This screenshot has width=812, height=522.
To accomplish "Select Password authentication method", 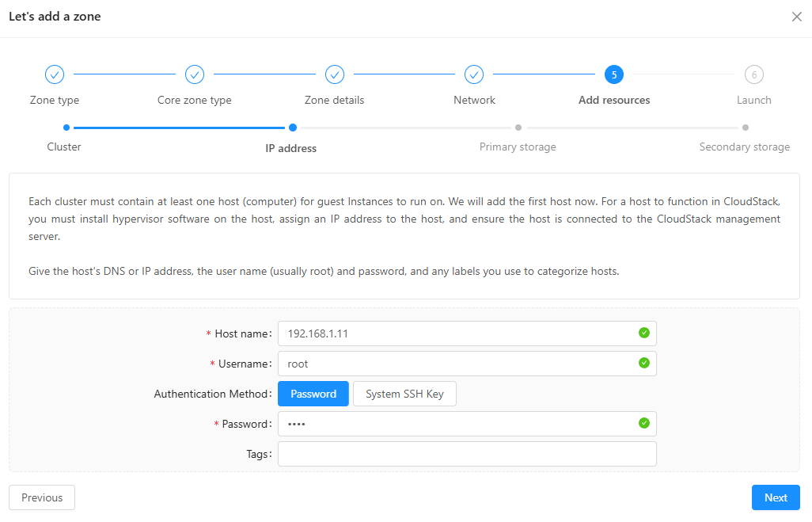I will [x=313, y=394].
